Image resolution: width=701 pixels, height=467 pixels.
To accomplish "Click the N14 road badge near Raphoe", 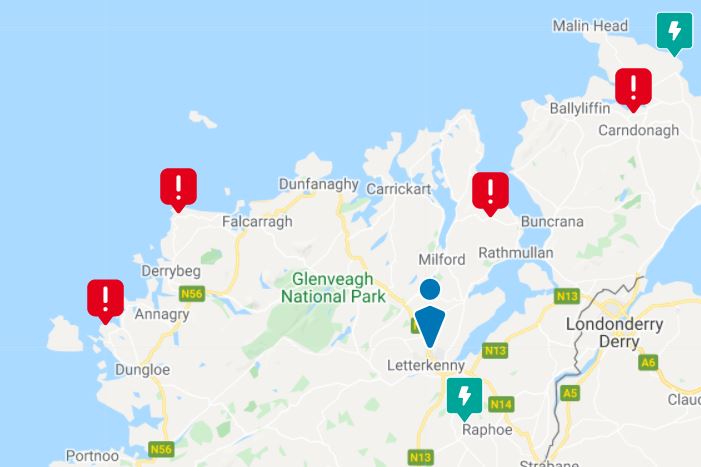I will (501, 404).
